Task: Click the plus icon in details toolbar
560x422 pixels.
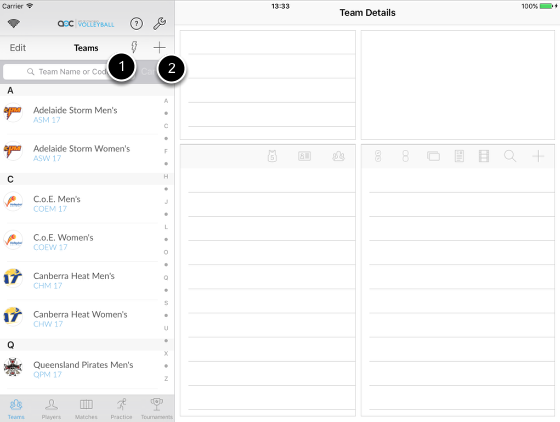Action: tap(538, 156)
